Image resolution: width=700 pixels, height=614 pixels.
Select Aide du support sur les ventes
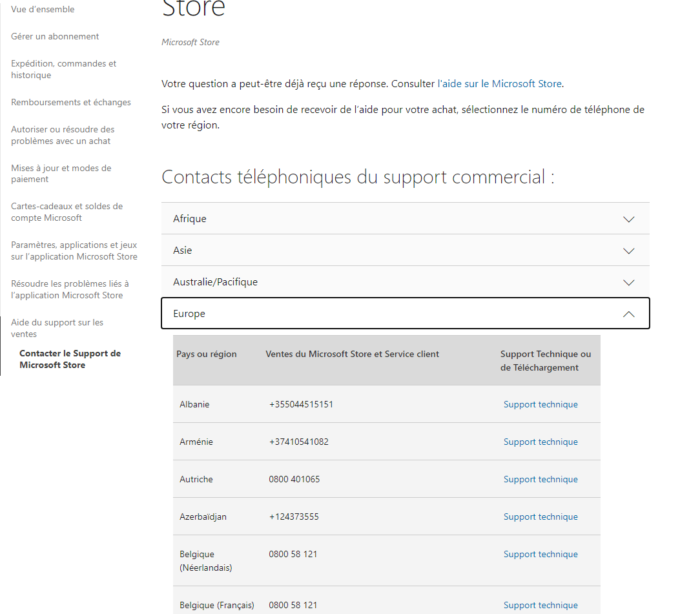pos(57,328)
